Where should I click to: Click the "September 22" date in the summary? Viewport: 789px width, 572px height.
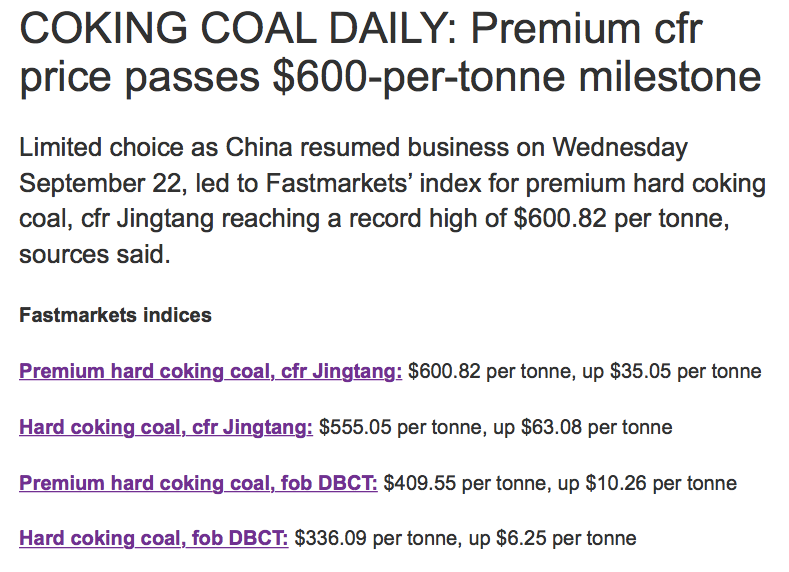pyautogui.click(x=99, y=184)
